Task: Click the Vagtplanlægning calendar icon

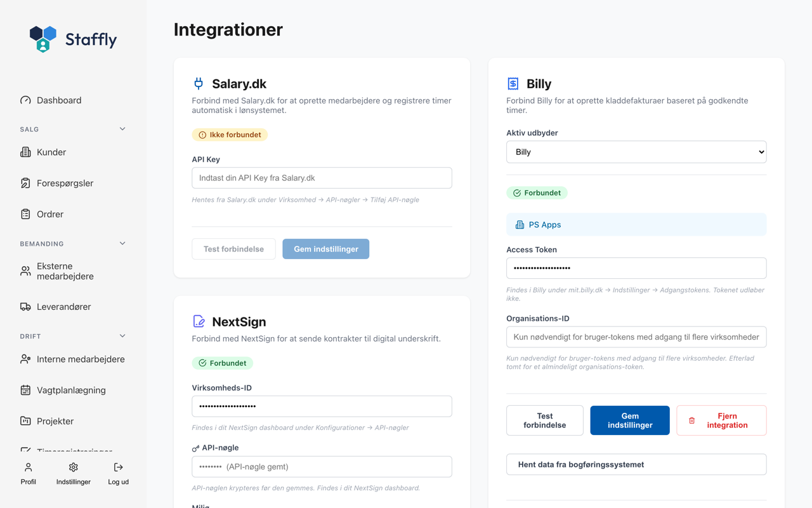Action: (25, 391)
